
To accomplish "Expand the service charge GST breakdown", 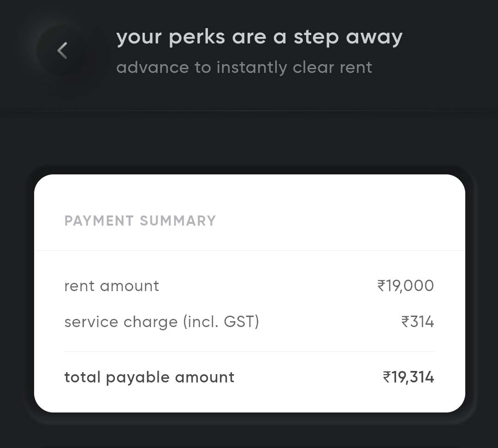I will [161, 322].
